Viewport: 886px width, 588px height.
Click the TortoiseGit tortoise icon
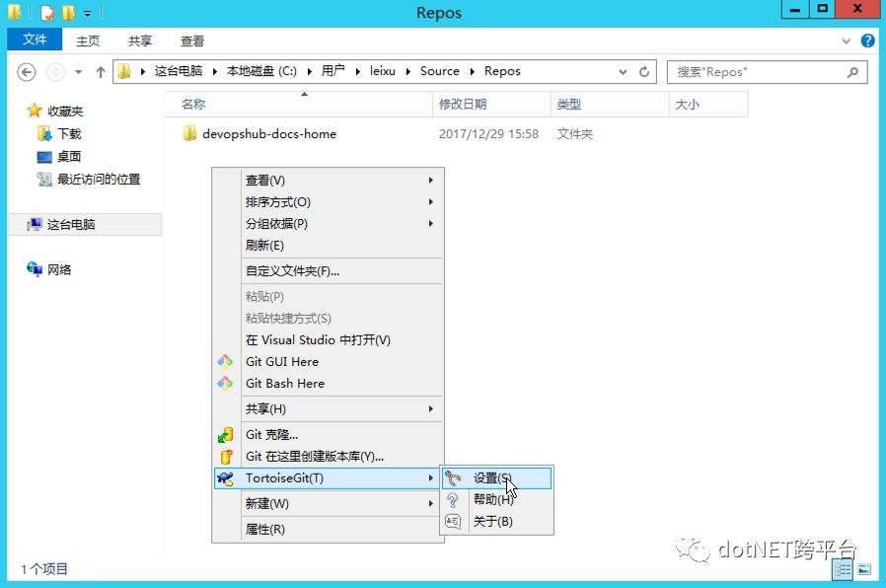click(226, 478)
